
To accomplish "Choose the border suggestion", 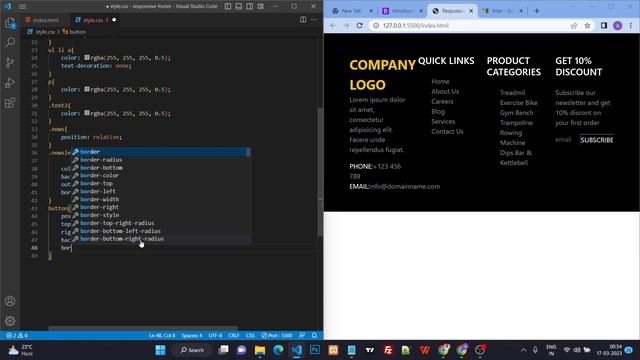I will coord(161,152).
